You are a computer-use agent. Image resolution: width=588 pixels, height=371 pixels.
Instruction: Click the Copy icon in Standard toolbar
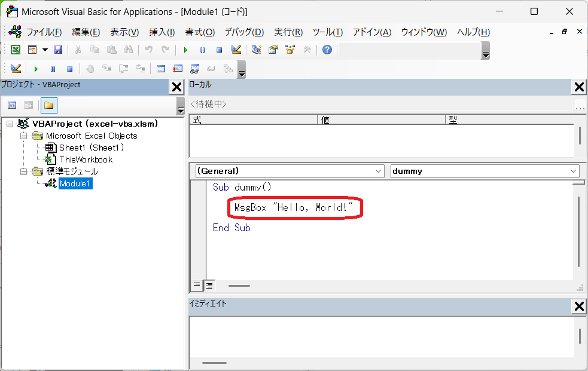tap(95, 50)
